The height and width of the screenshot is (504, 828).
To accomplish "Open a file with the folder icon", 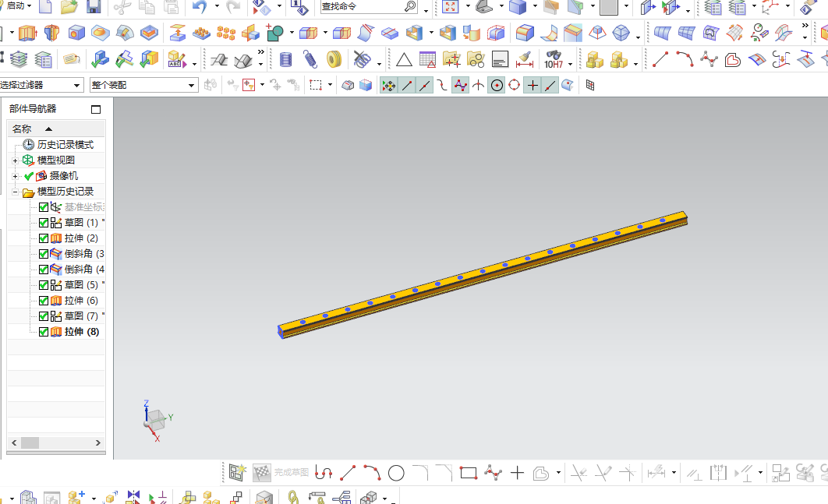I will click(69, 6).
